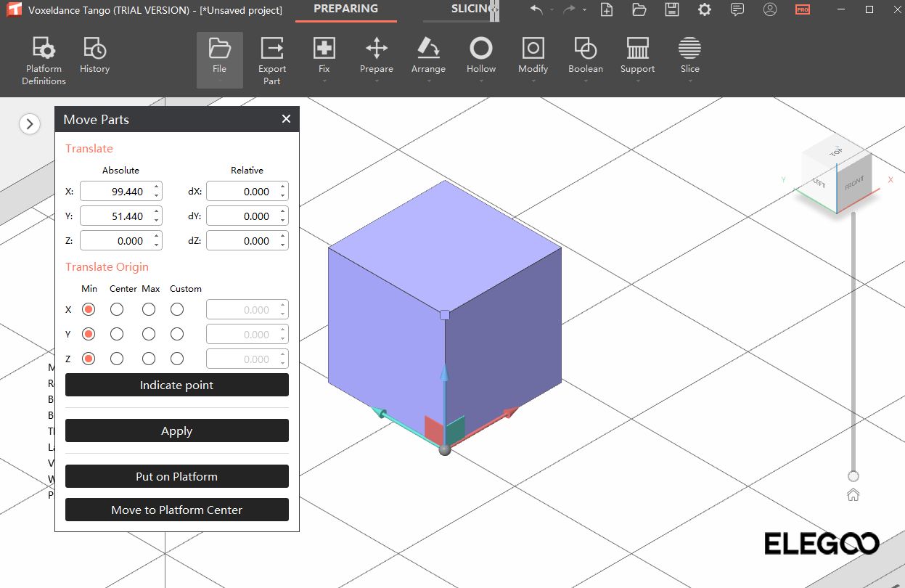Click the FRONT face of view cube
This screenshot has height=588, width=905.
[854, 183]
